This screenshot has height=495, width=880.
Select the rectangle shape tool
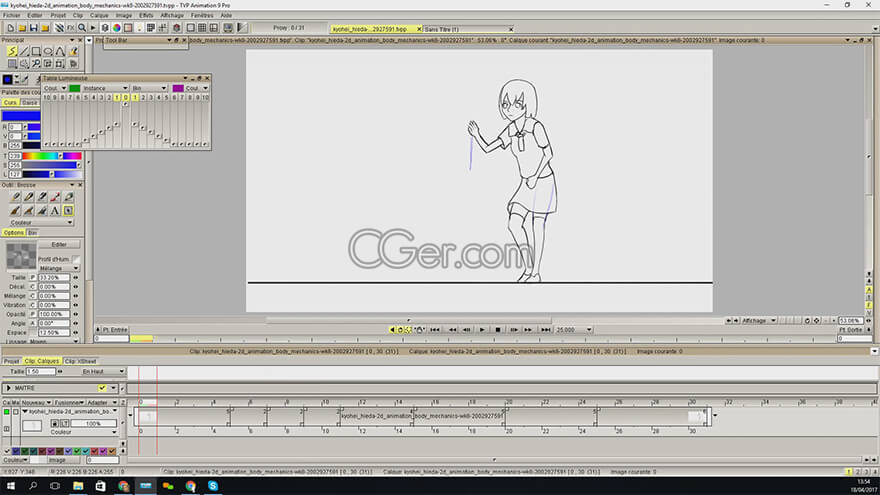(x=36, y=51)
